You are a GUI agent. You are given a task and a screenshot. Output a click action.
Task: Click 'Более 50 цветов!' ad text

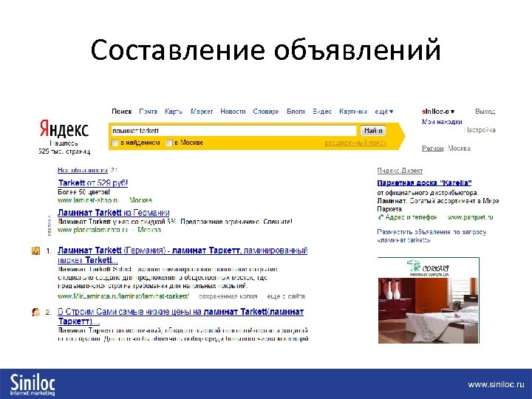pyautogui.click(x=83, y=192)
